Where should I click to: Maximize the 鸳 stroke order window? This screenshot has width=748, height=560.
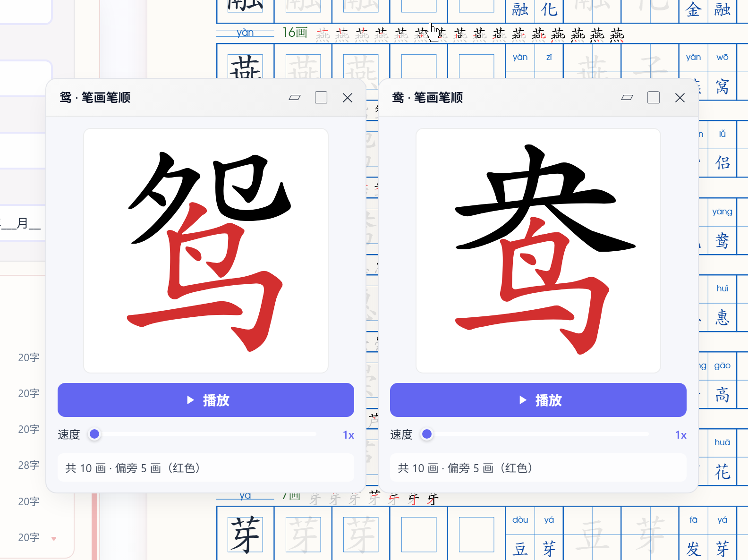click(x=321, y=98)
